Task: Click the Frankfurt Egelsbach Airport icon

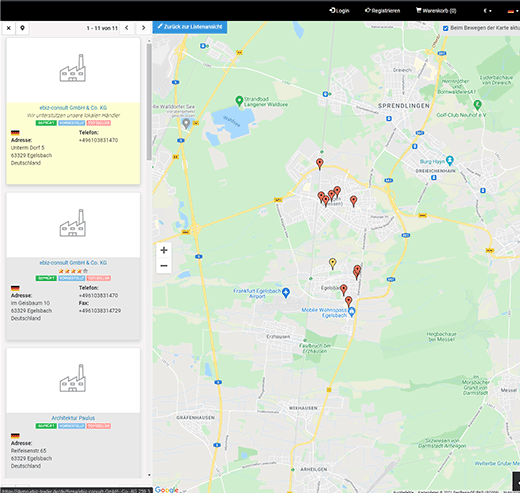Action: pyautogui.click(x=286, y=293)
